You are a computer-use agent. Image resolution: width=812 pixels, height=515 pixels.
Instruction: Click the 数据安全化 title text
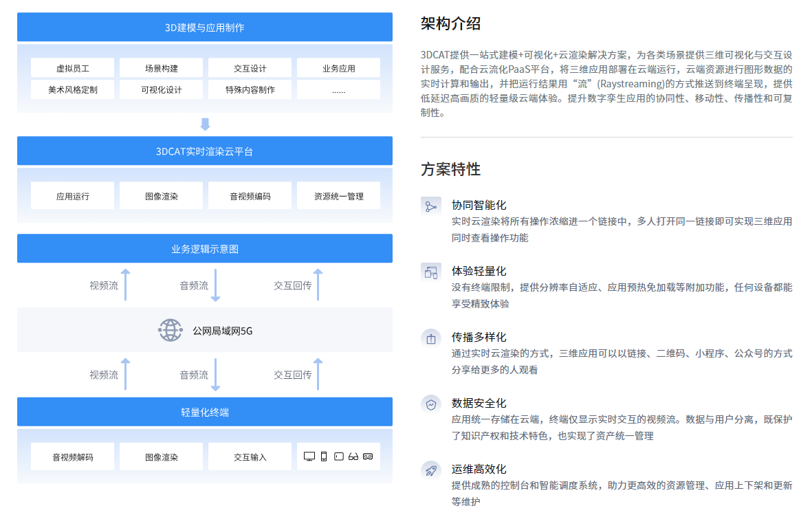[x=479, y=402]
